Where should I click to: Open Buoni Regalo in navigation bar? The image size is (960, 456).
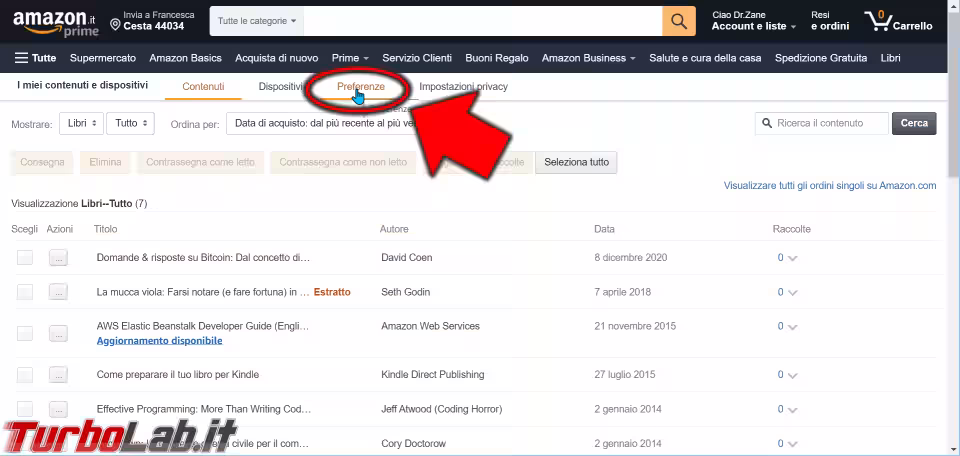[497, 58]
